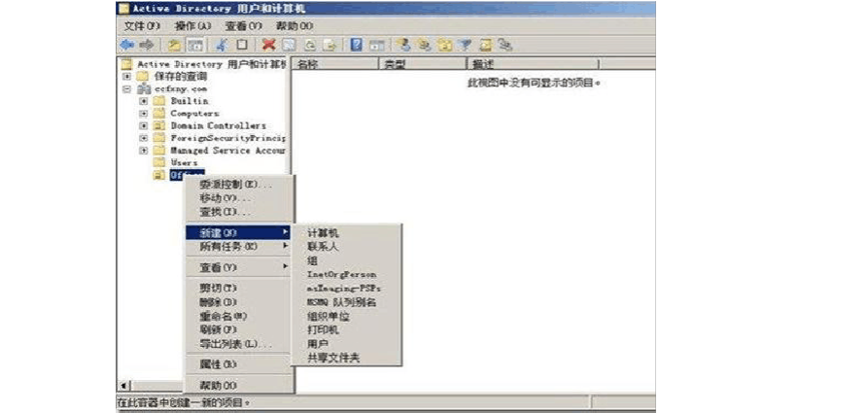Expand the Domain Controllers tree node
Screen dimensions: 868x413
pyautogui.click(x=144, y=126)
